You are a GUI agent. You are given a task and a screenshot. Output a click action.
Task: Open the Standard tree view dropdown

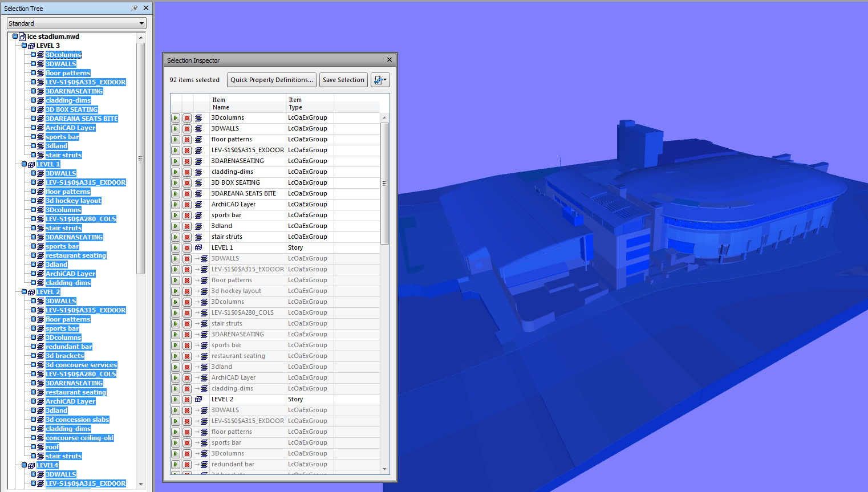[x=141, y=23]
